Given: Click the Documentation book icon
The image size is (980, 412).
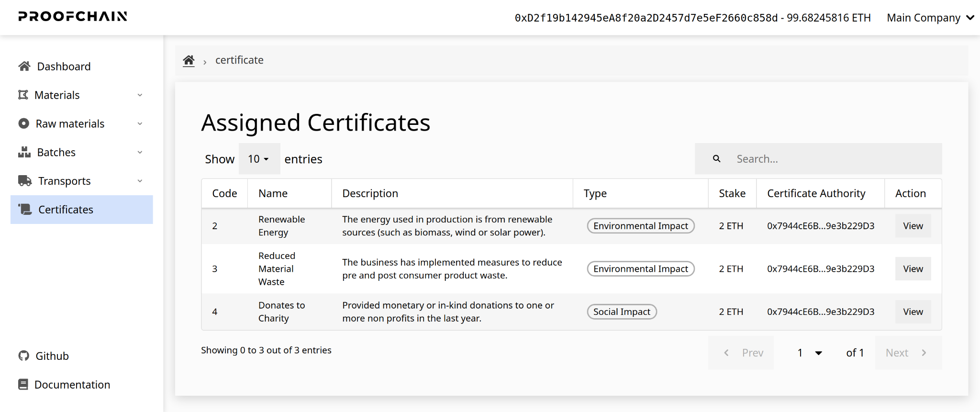Looking at the screenshot, I should [23, 384].
